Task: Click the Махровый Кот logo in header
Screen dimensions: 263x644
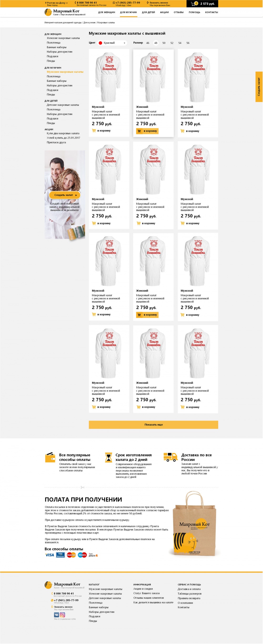Action: pyautogui.click(x=65, y=12)
